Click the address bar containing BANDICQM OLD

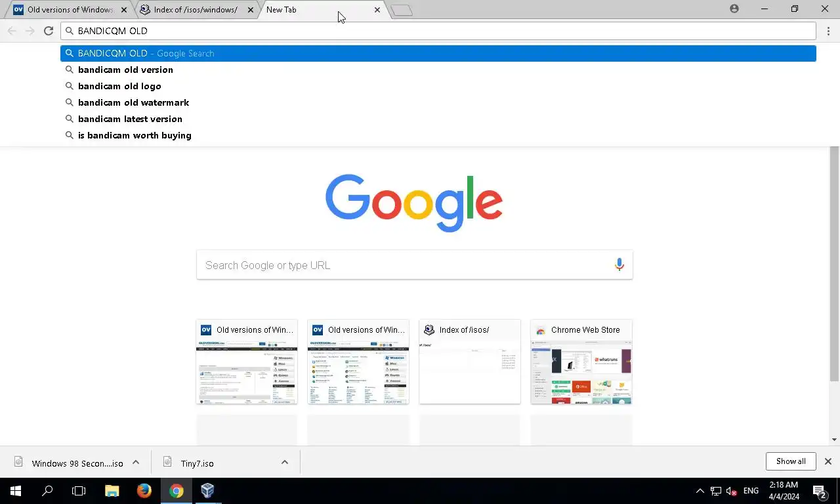click(438, 31)
